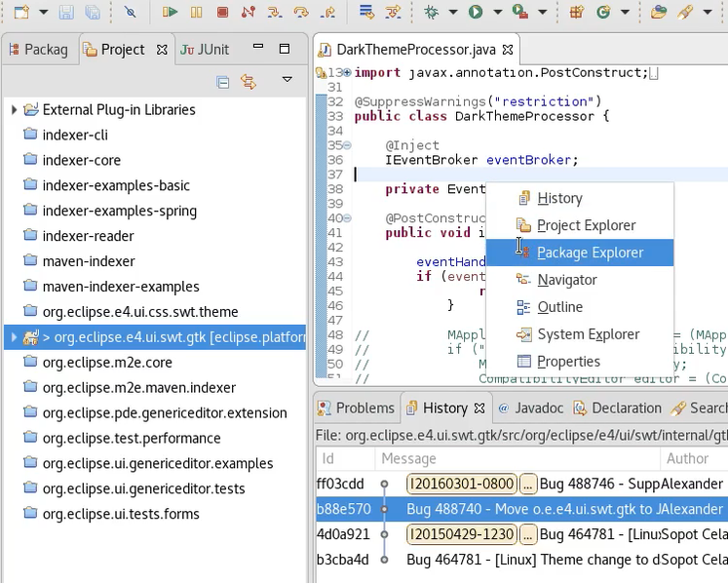The width and height of the screenshot is (728, 584).
Task: Close the Project Explorer tab
Action: tap(162, 50)
